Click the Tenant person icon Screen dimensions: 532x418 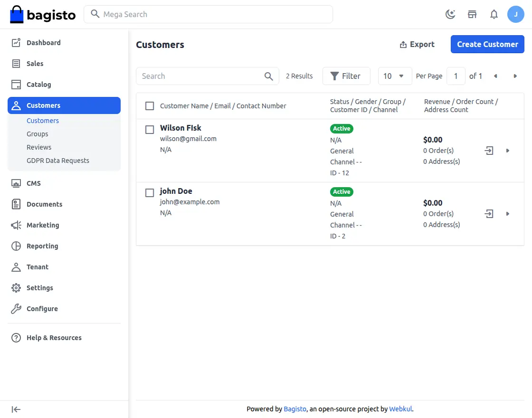(16, 267)
